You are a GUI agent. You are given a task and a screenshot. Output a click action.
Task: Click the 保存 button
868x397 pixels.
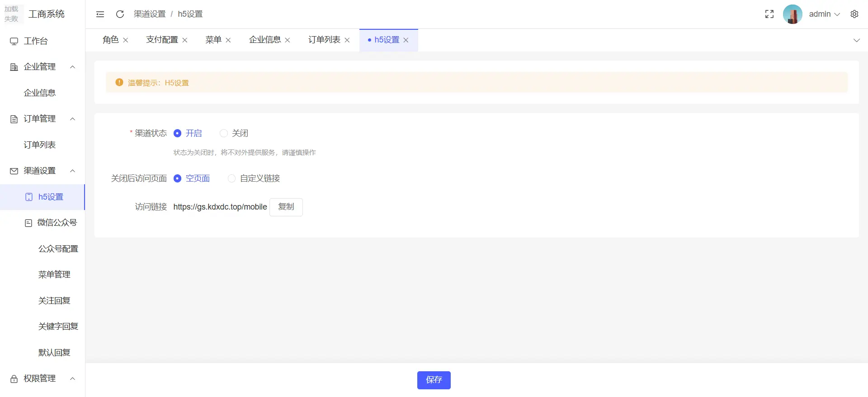coord(434,380)
